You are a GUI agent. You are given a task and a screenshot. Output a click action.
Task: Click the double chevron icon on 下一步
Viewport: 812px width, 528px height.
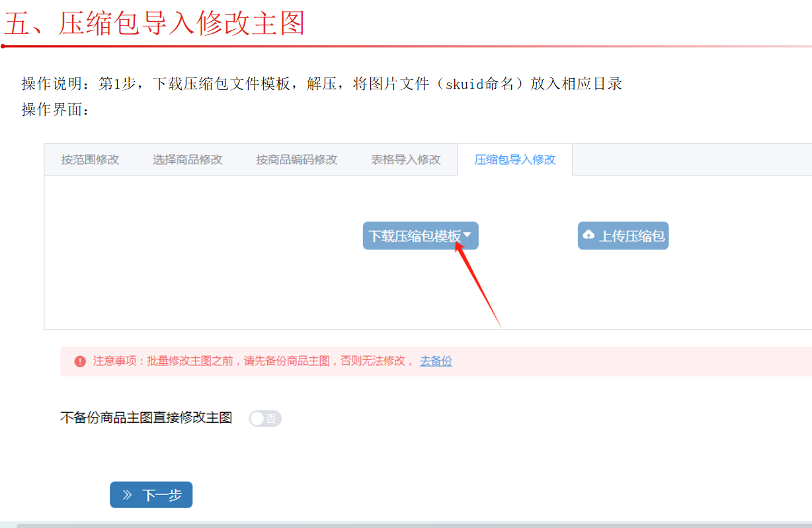pyautogui.click(x=128, y=495)
